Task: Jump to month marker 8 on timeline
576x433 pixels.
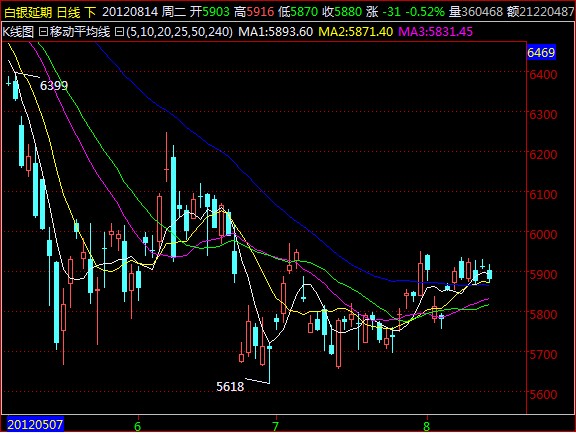Action: tap(426, 426)
